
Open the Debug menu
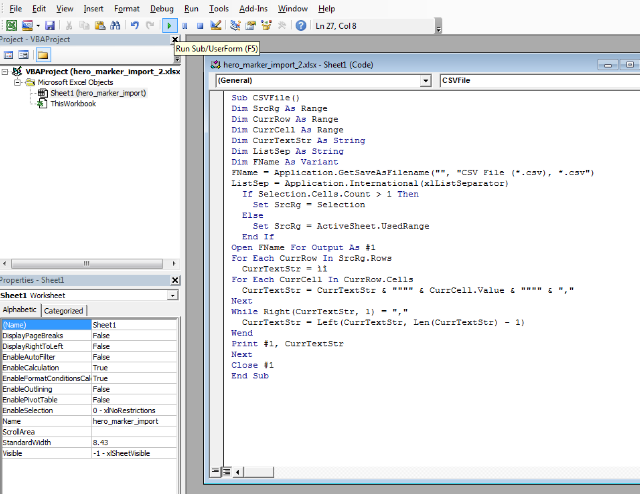click(x=161, y=8)
